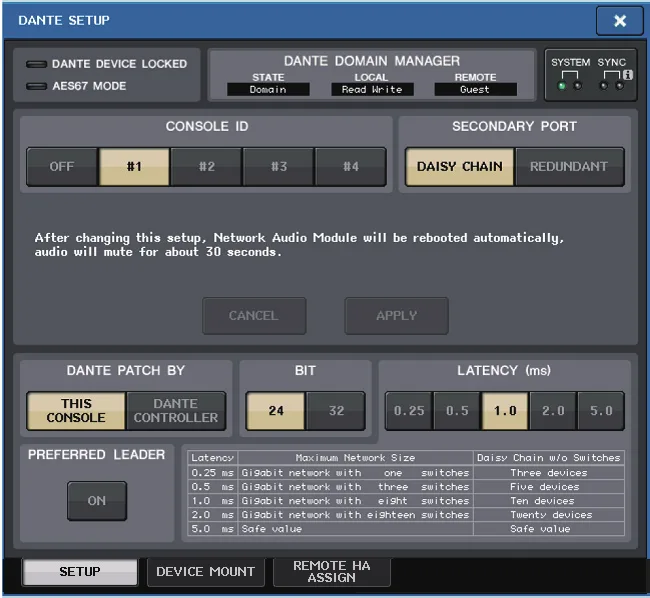Viewport: 650px width, 598px height.
Task: Switch to the SETUP tab
Action: (80, 572)
